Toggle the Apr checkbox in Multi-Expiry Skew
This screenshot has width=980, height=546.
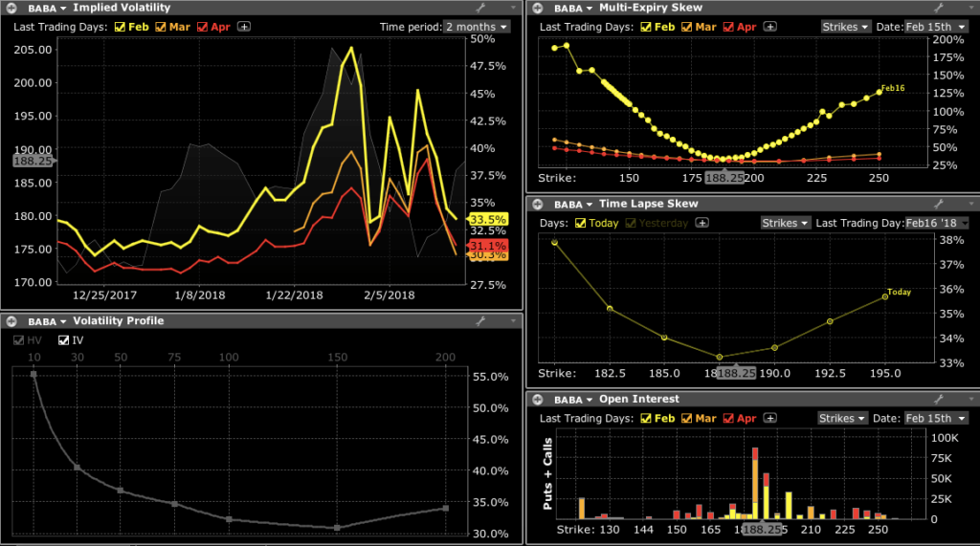730,27
